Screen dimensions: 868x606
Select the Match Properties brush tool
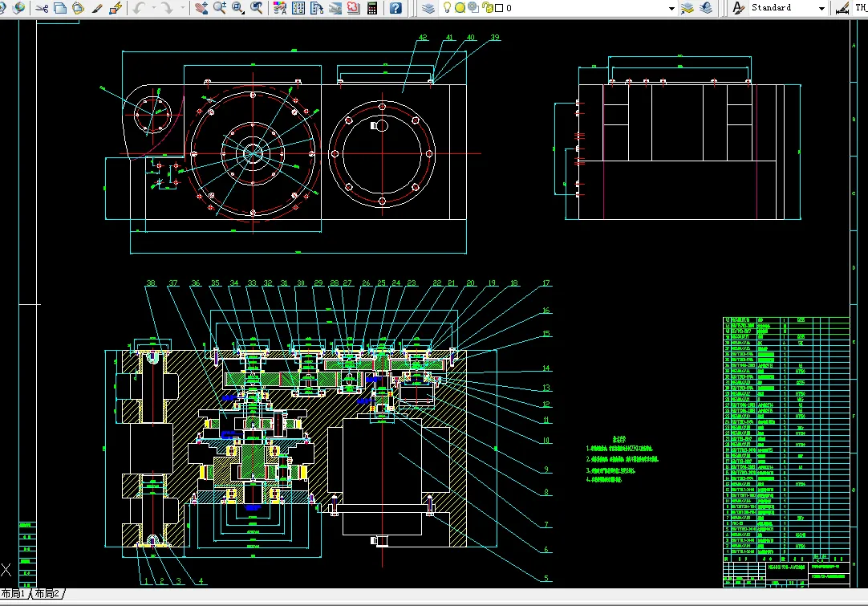click(97, 8)
